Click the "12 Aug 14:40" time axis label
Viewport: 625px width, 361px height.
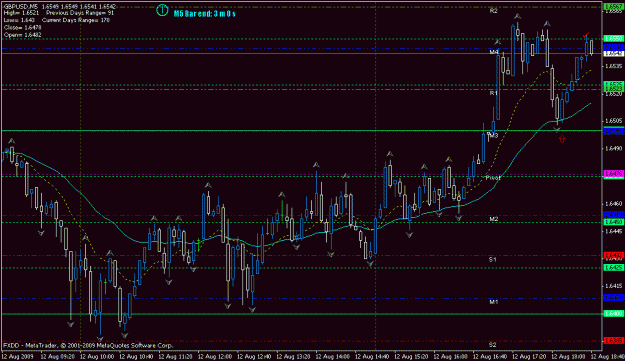[x=372, y=356]
